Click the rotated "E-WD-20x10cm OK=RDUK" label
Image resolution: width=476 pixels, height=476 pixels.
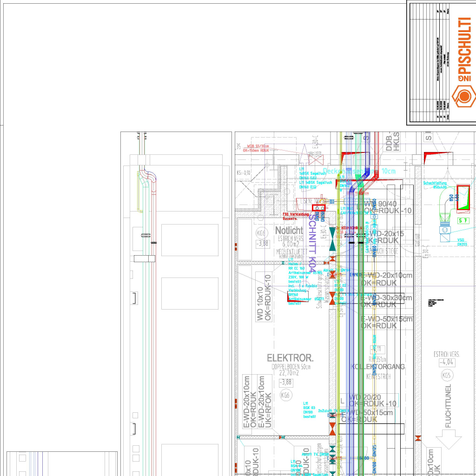click(x=250, y=402)
